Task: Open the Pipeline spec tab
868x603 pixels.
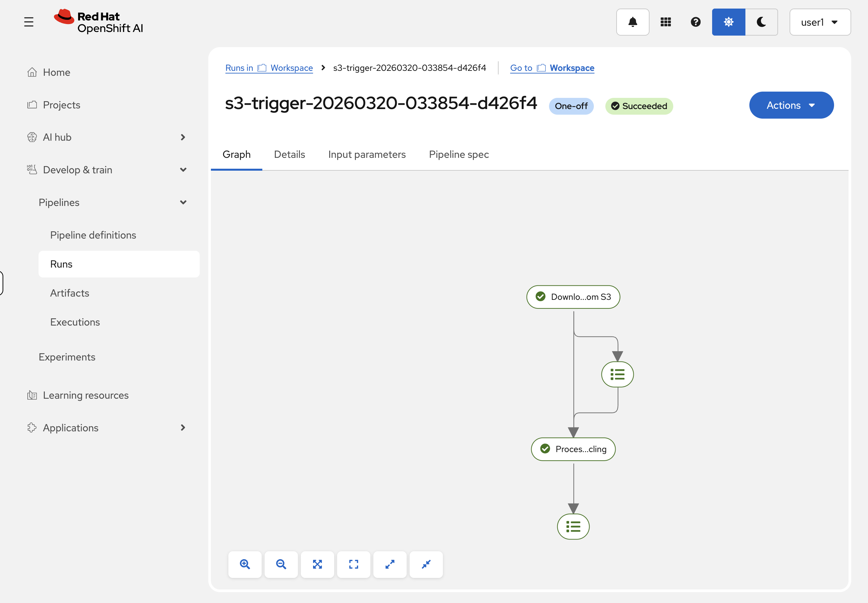Action: [458, 154]
